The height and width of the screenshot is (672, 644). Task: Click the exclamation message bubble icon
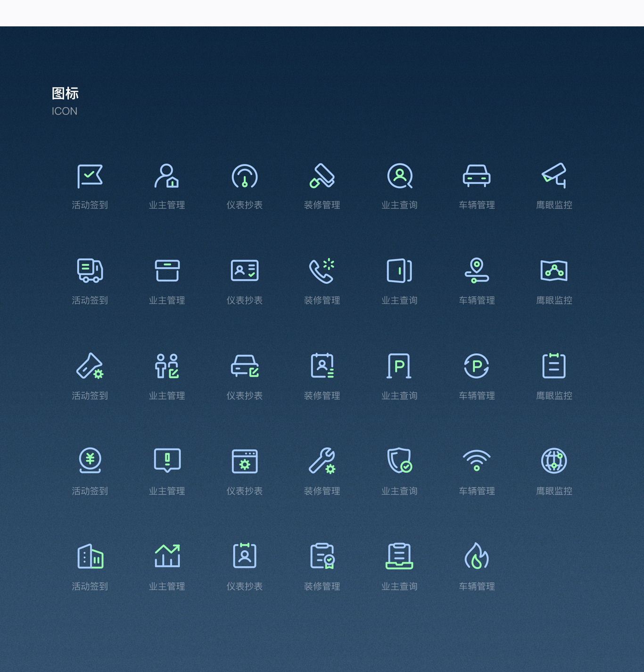point(167,461)
